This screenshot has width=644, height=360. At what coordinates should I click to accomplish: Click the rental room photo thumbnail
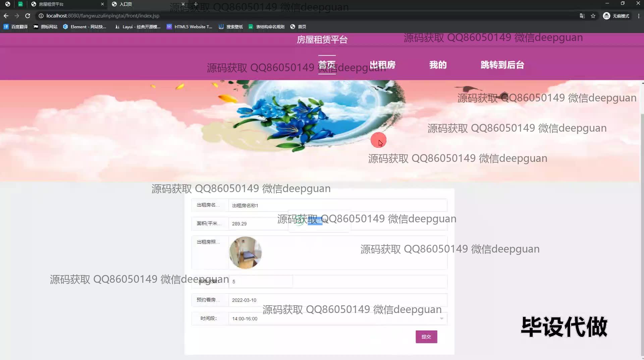(245, 253)
